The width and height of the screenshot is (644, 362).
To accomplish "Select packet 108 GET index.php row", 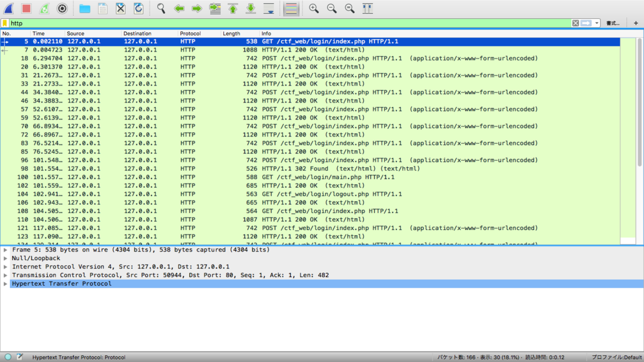I will tap(310, 211).
